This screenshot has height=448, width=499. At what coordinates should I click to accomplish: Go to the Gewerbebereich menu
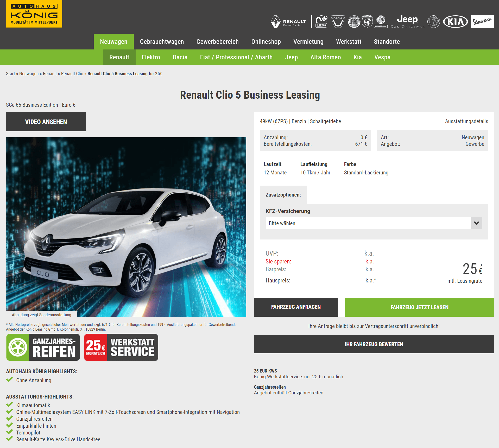click(218, 42)
